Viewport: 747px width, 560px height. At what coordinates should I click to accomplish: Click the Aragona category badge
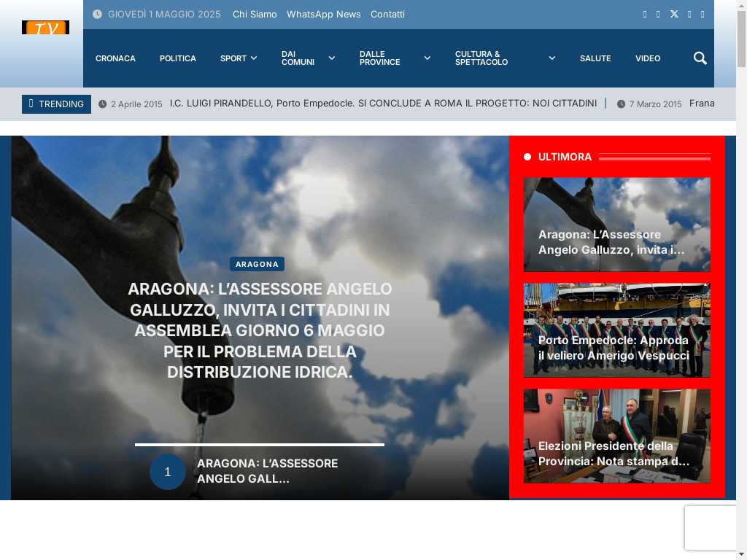click(x=257, y=264)
